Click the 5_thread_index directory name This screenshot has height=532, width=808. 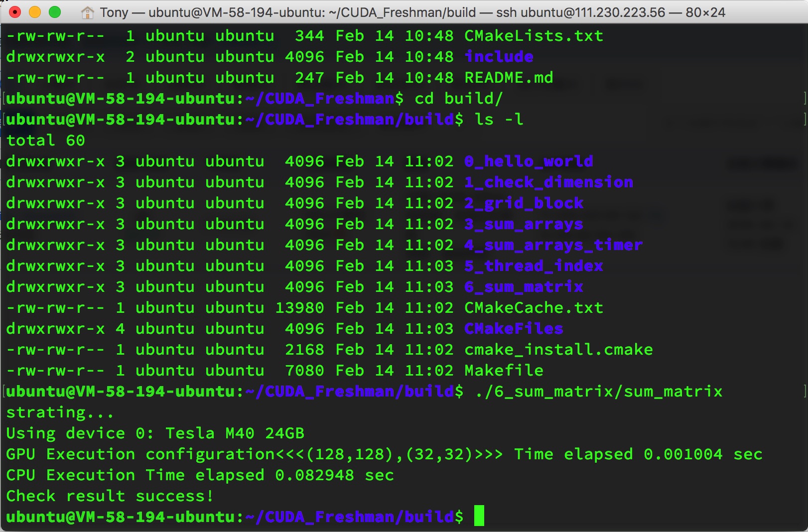[x=533, y=266]
